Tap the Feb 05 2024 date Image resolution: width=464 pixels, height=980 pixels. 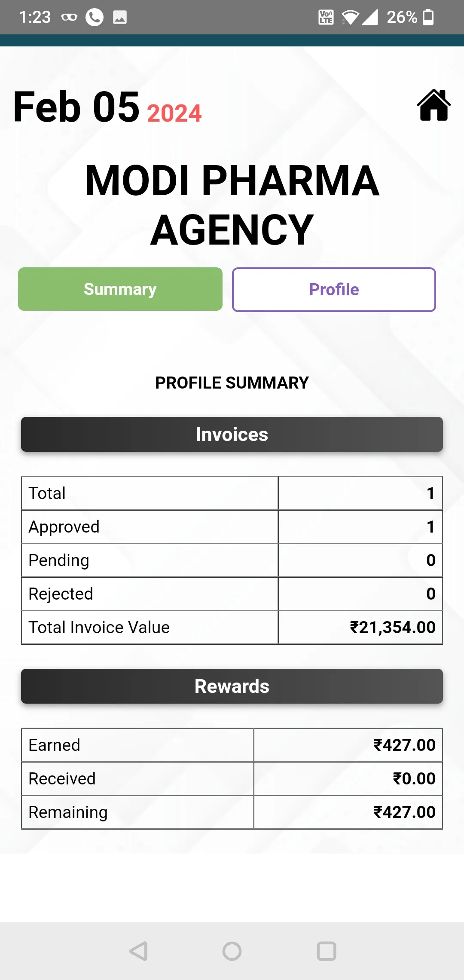point(107,107)
